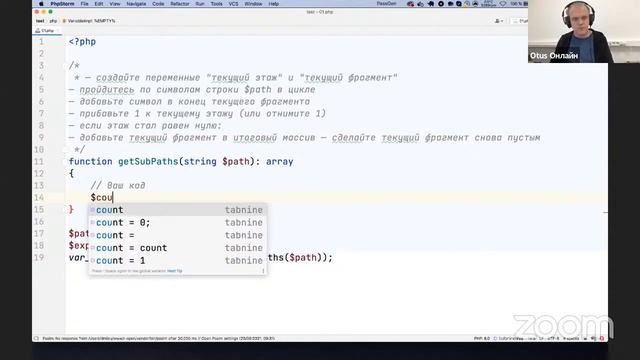Select 'count = count' completion suggestion
Image resolution: width=640 pixels, height=360 pixels.
coord(177,248)
